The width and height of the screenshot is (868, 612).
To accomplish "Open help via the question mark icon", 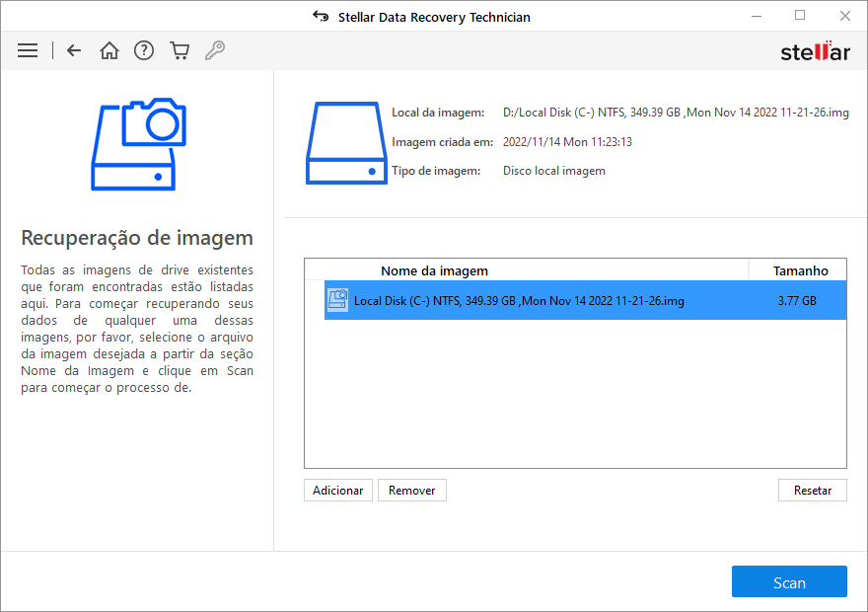I will [x=144, y=50].
